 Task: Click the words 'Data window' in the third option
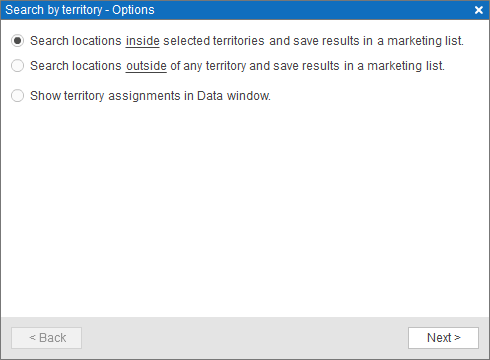coord(233,96)
